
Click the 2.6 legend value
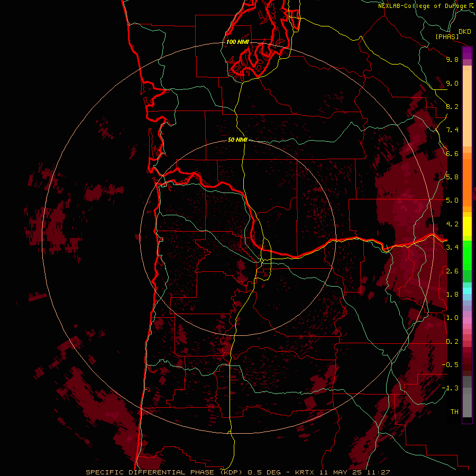[452, 271]
